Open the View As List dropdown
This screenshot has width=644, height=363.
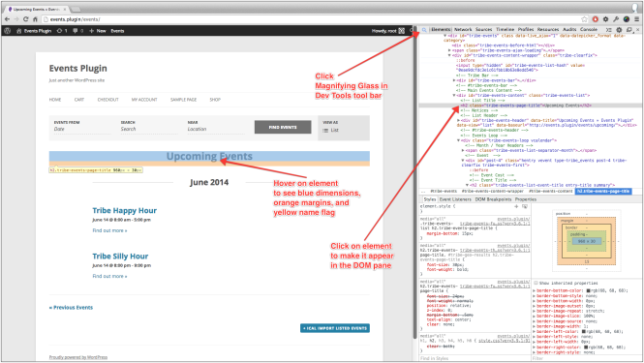click(x=331, y=130)
